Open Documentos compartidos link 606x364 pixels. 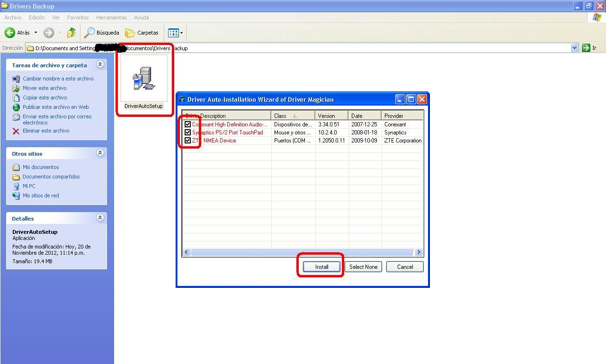click(x=51, y=177)
